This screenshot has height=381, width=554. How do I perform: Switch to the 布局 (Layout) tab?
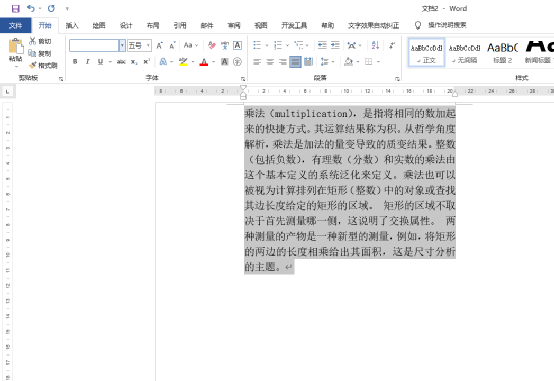(x=153, y=25)
